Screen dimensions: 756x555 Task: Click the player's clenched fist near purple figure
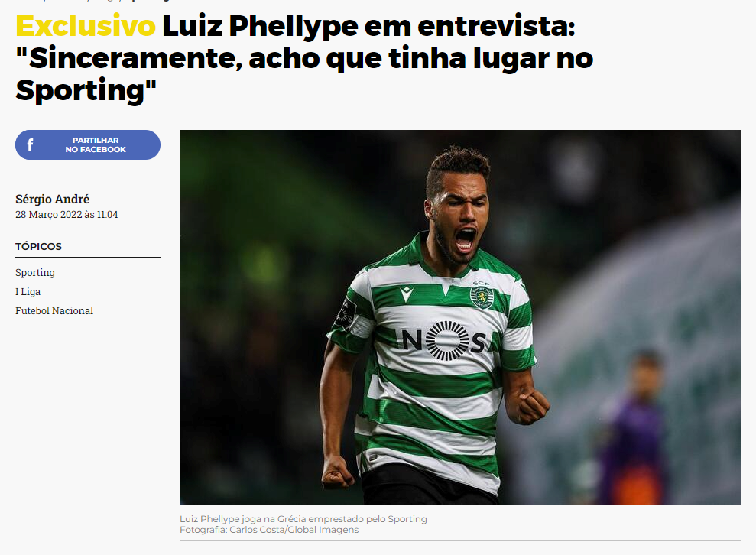pyautogui.click(x=533, y=407)
